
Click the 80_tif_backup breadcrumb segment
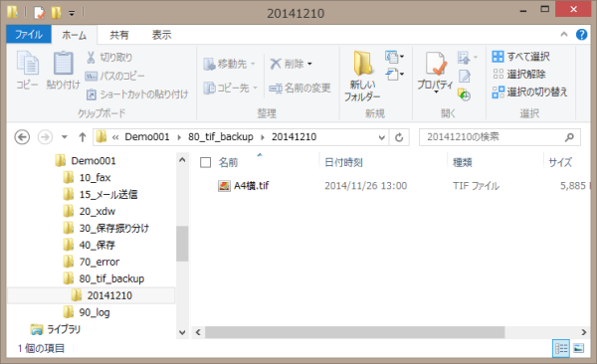pos(221,137)
